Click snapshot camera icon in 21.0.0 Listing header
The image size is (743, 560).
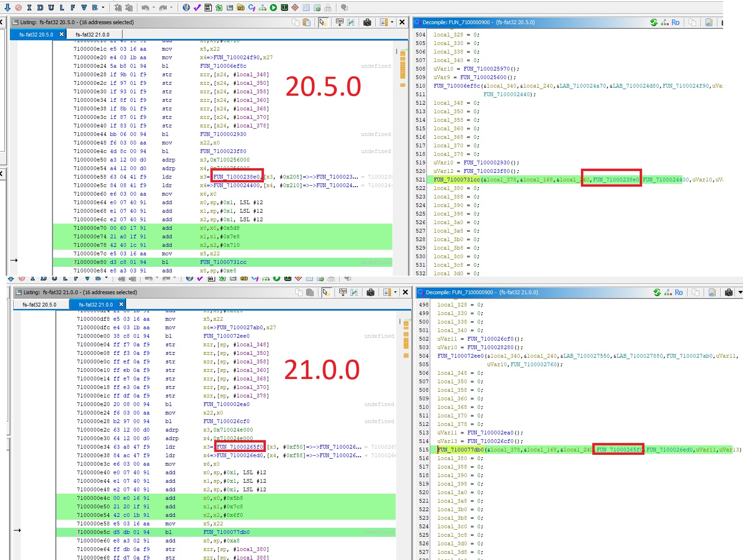[370, 292]
